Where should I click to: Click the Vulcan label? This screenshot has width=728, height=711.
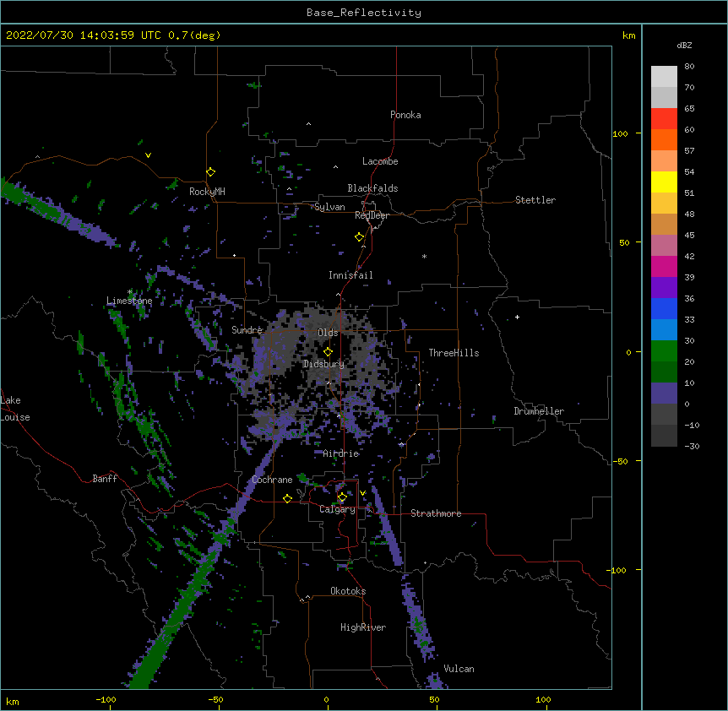(x=459, y=669)
